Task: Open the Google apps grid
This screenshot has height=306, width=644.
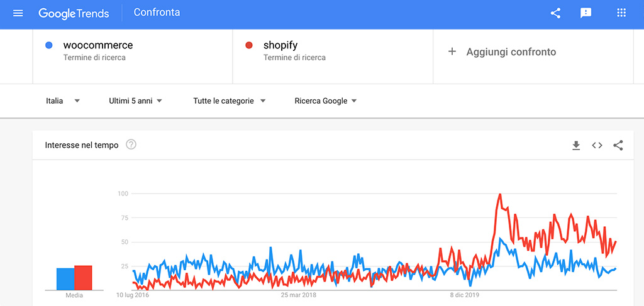Action: 621,13
